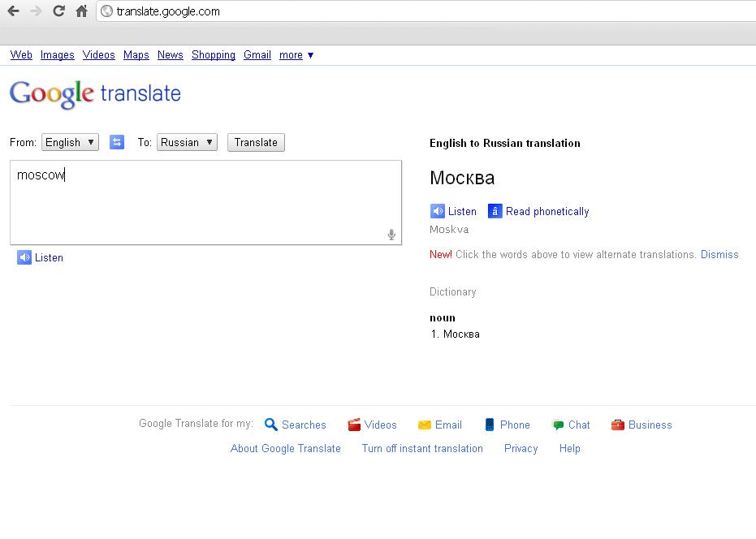756x539 pixels.
Task: Open News in the top navigation
Action: (171, 55)
